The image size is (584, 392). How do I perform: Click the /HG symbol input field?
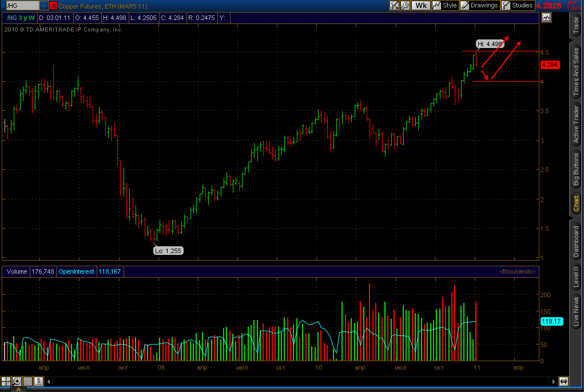tap(23, 6)
